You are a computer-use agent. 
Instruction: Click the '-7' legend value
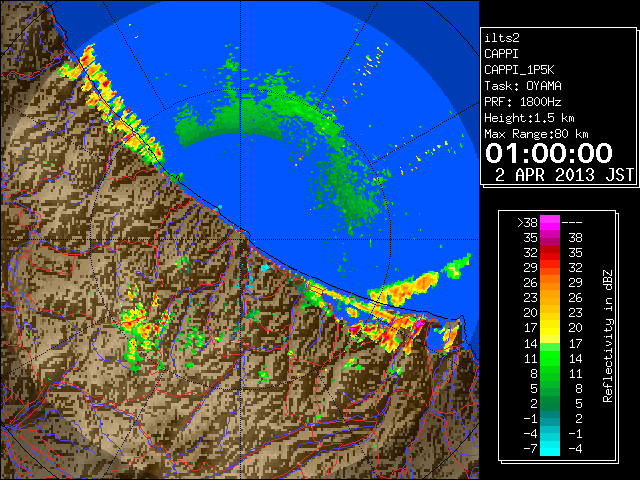click(530, 449)
